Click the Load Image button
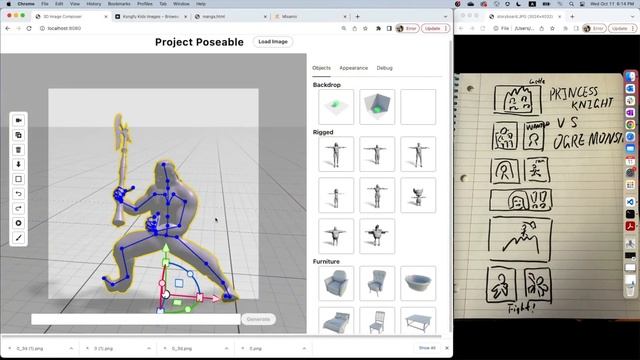This screenshot has width=640, height=360. pos(273,42)
